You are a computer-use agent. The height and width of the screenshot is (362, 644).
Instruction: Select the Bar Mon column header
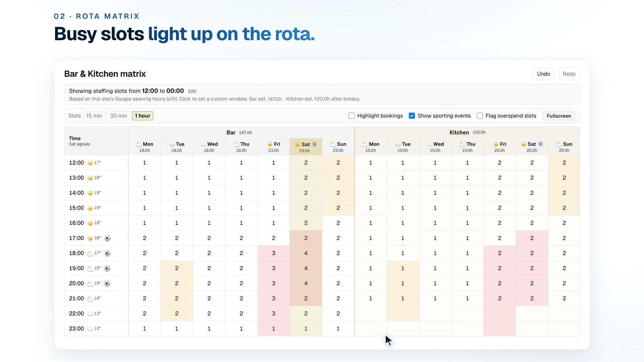pyautogui.click(x=145, y=147)
